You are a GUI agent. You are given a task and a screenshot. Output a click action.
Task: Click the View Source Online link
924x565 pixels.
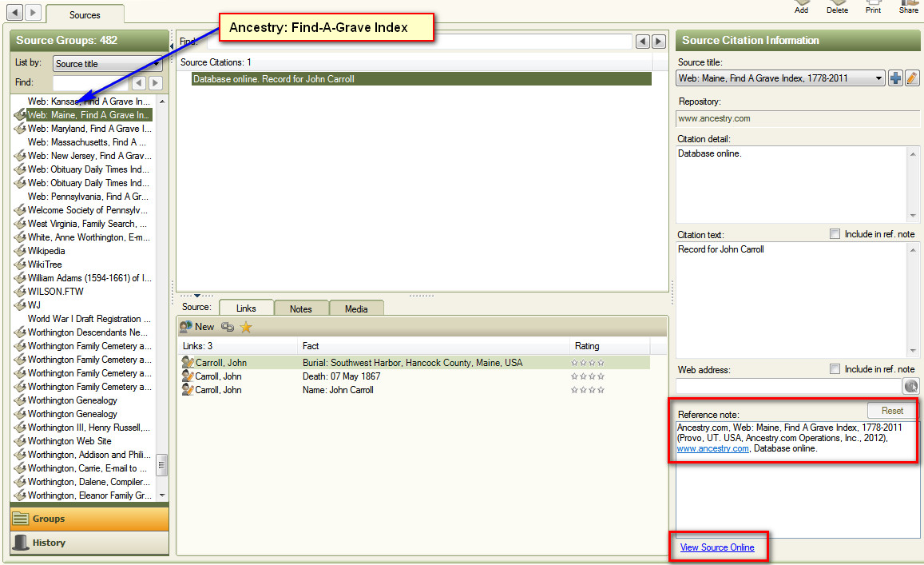pyautogui.click(x=717, y=547)
